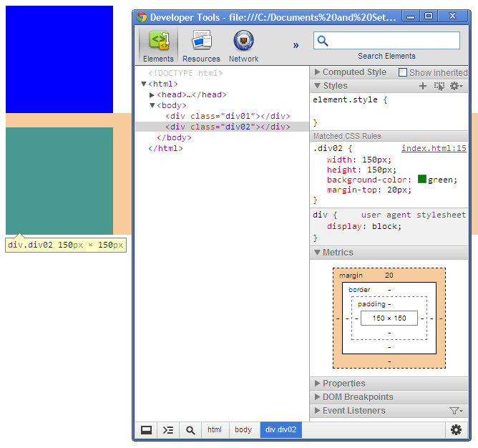The width and height of the screenshot is (478, 448).
Task: Select the div02 element row
Action: coord(223,127)
